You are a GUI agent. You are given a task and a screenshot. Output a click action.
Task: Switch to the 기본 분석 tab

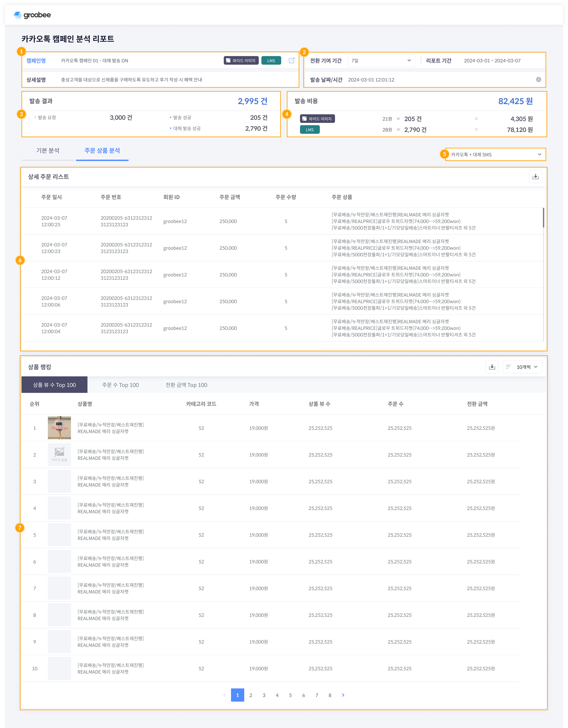point(48,150)
